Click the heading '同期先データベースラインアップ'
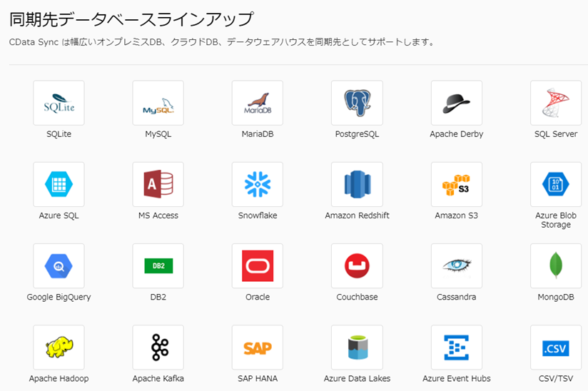Image resolution: width=588 pixels, height=391 pixels. click(131, 19)
